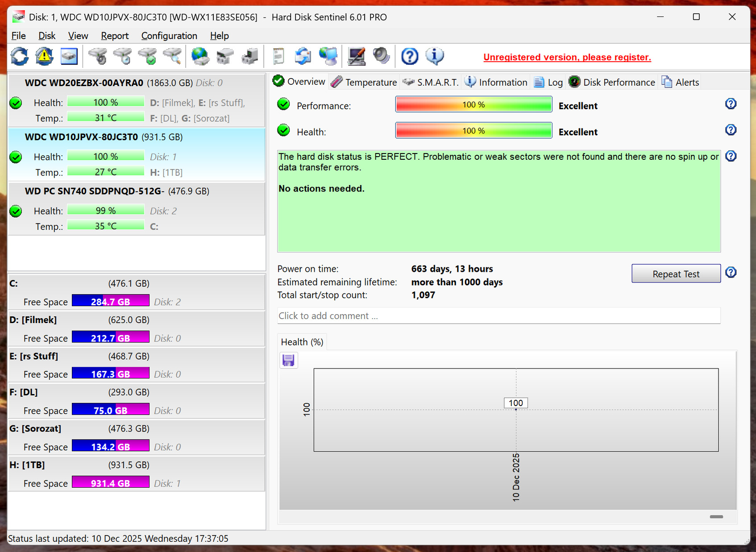Select the E: [rs Stuff] partition row

point(137,365)
